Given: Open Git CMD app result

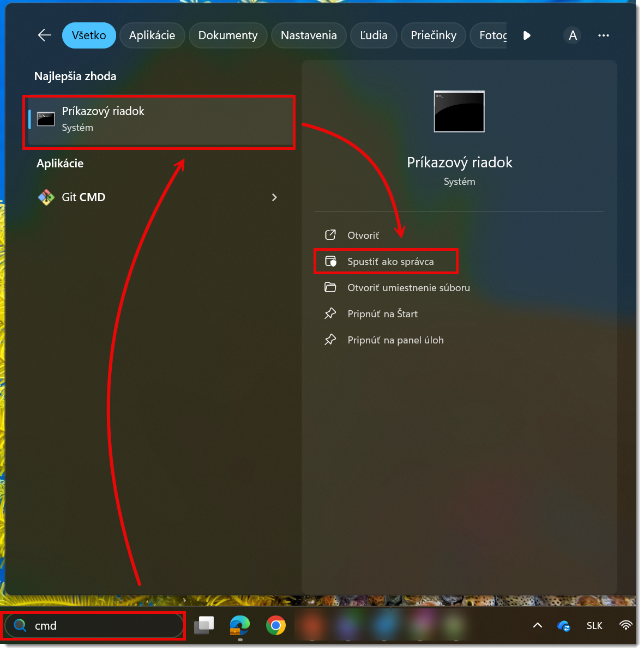Looking at the screenshot, I should coord(83,197).
